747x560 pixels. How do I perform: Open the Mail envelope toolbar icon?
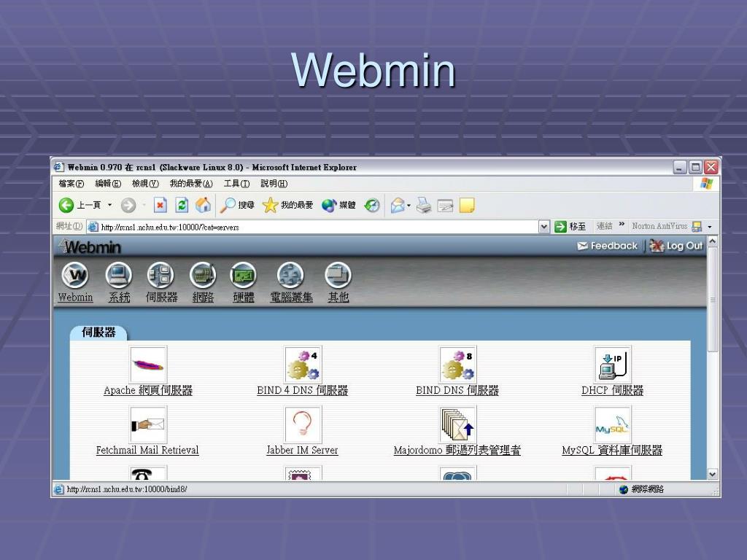pos(398,205)
